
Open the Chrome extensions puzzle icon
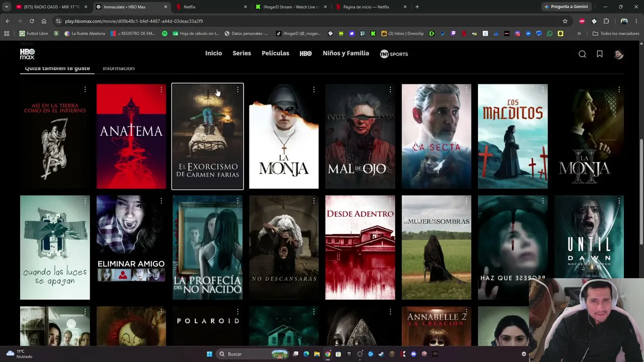(x=606, y=21)
